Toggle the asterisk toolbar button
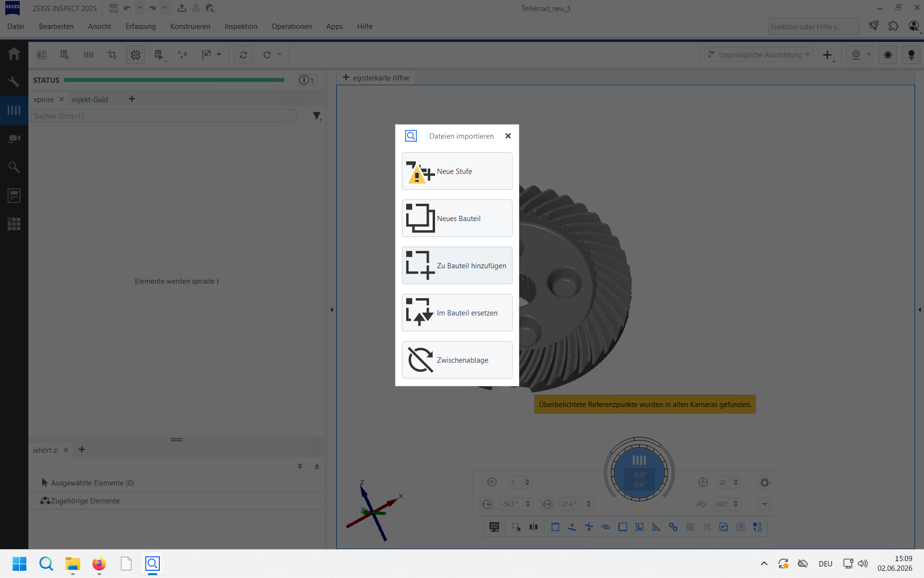 click(x=888, y=55)
